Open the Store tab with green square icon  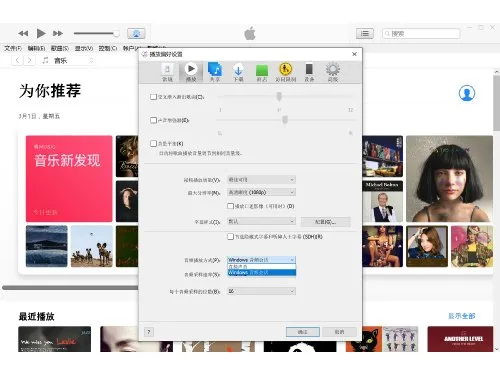point(262,72)
